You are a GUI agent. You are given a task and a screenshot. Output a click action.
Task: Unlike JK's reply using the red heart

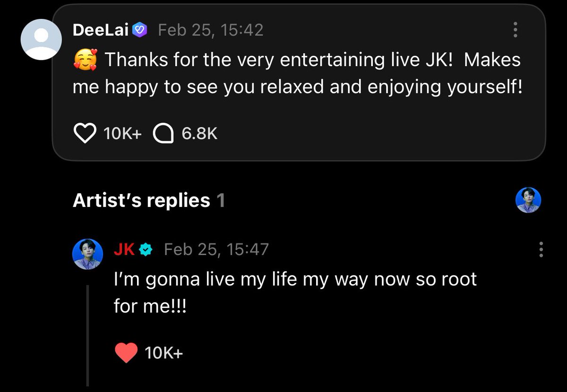[x=126, y=352]
